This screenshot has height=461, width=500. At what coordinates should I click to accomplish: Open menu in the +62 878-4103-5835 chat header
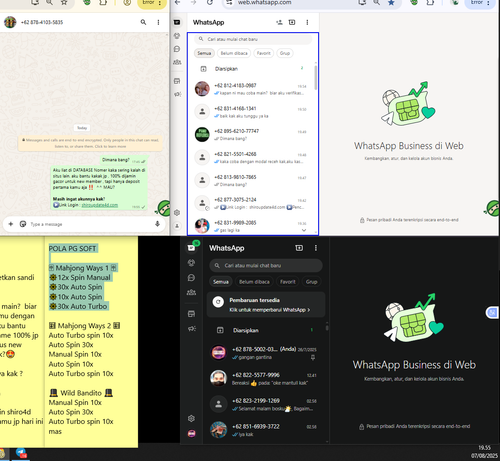click(x=158, y=22)
